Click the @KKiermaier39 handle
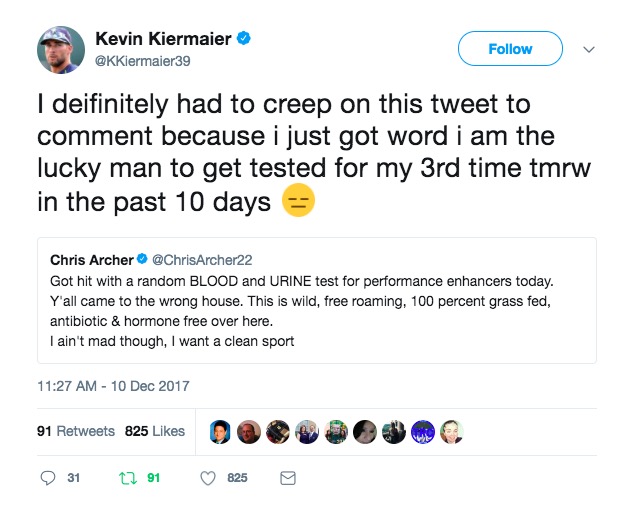The height and width of the screenshot is (505, 632). pyautogui.click(x=142, y=60)
